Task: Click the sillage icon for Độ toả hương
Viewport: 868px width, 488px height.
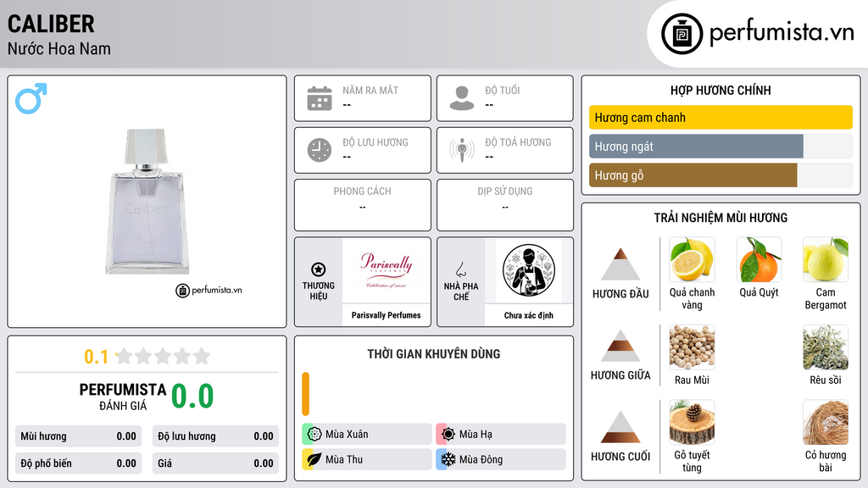Action: pyautogui.click(x=462, y=150)
